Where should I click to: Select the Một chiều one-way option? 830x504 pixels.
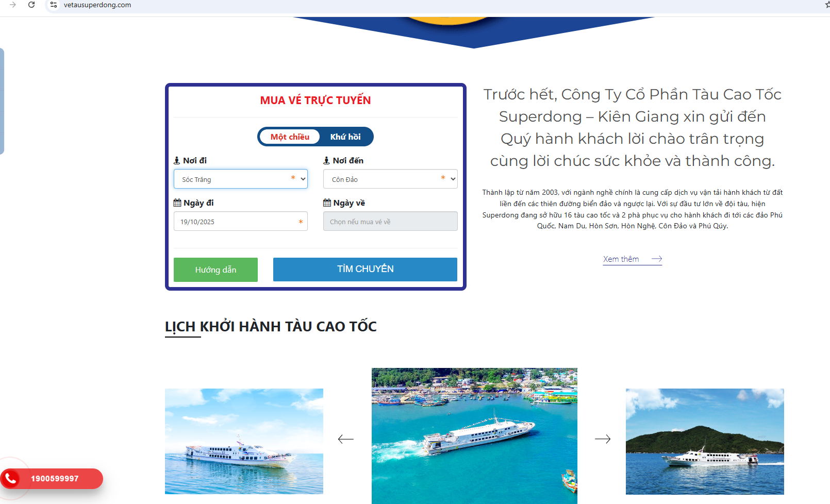pyautogui.click(x=290, y=137)
